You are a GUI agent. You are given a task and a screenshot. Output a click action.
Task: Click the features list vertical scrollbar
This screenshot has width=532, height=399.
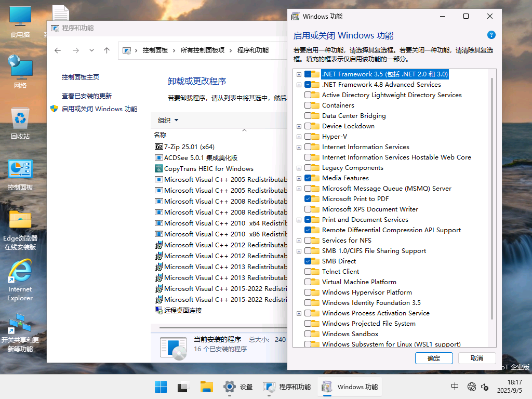tap(492, 198)
